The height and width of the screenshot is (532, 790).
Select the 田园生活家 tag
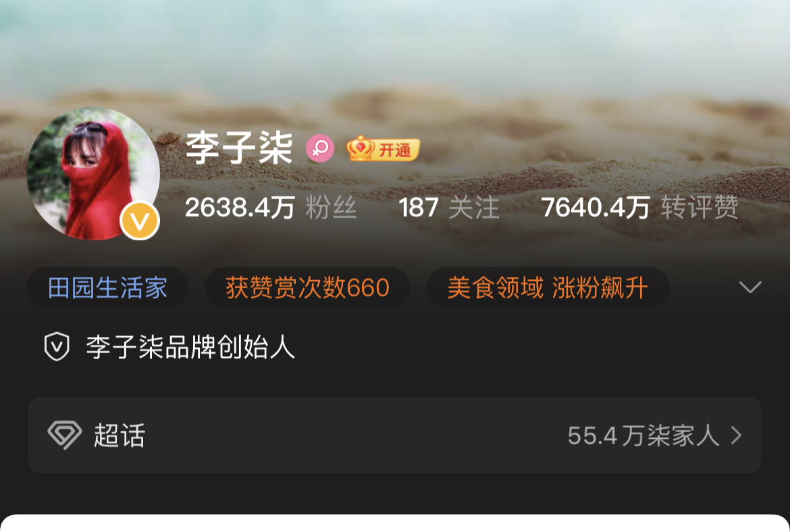coord(107,288)
